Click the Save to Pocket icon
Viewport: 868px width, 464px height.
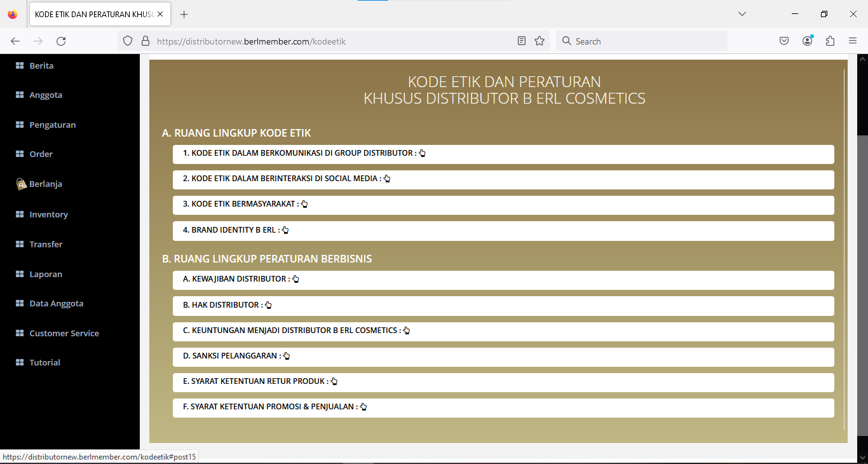tap(784, 41)
